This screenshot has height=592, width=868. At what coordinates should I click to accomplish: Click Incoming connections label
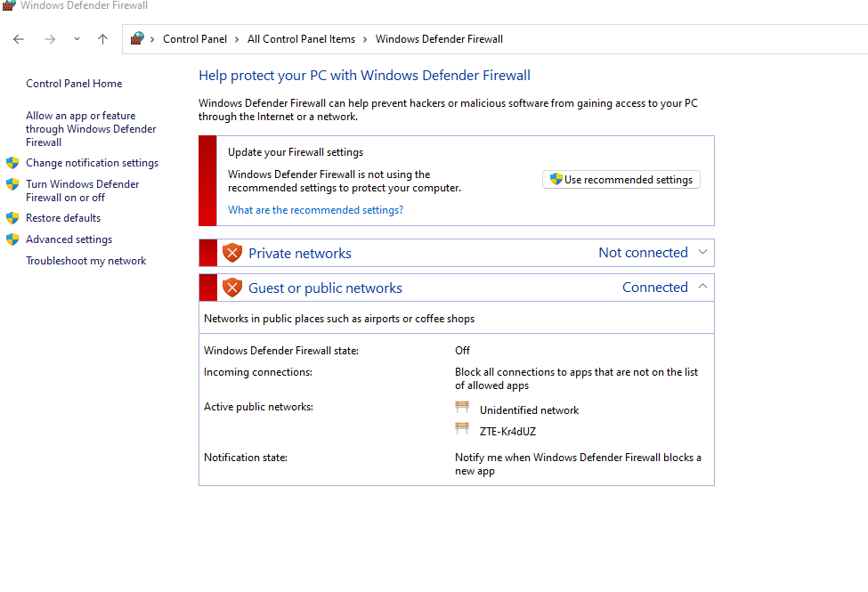(258, 372)
